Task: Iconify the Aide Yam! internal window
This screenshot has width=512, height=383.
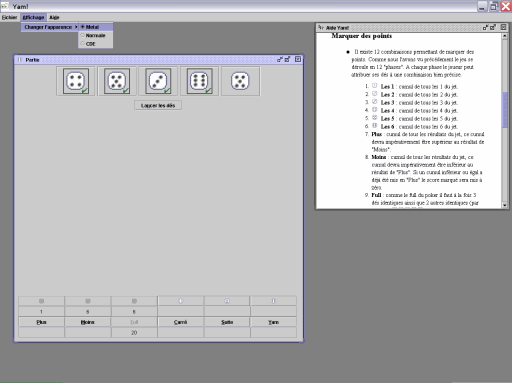Action: (x=486, y=27)
